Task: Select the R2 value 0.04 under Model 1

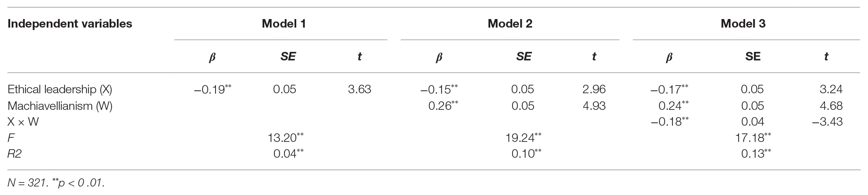Action: pos(284,154)
